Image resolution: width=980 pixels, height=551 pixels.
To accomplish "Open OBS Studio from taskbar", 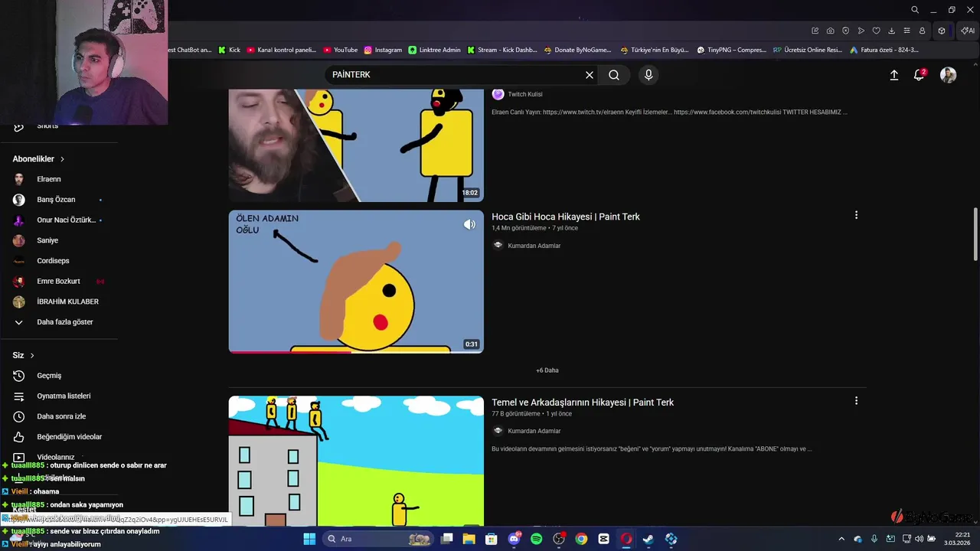I will pos(559,539).
